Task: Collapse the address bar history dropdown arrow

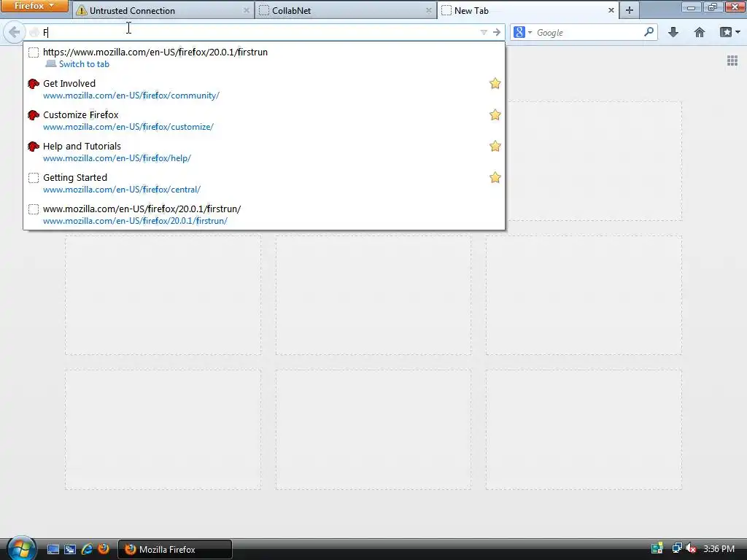Action: pos(484,32)
